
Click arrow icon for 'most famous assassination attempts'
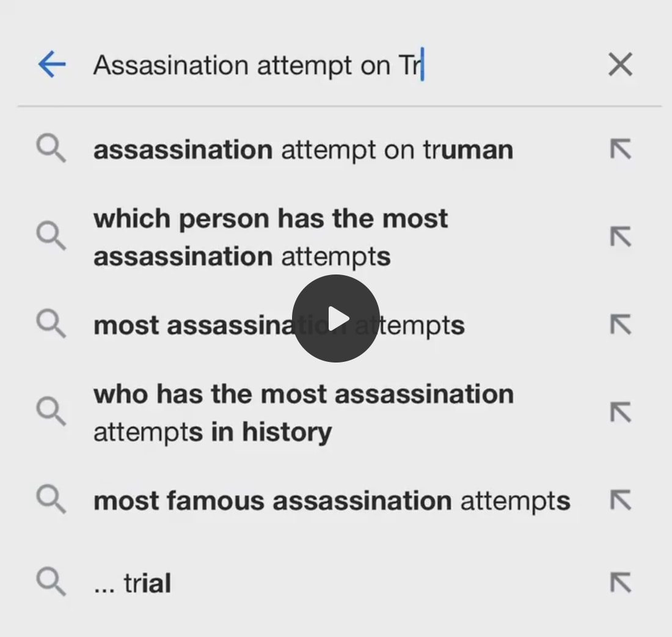click(620, 501)
